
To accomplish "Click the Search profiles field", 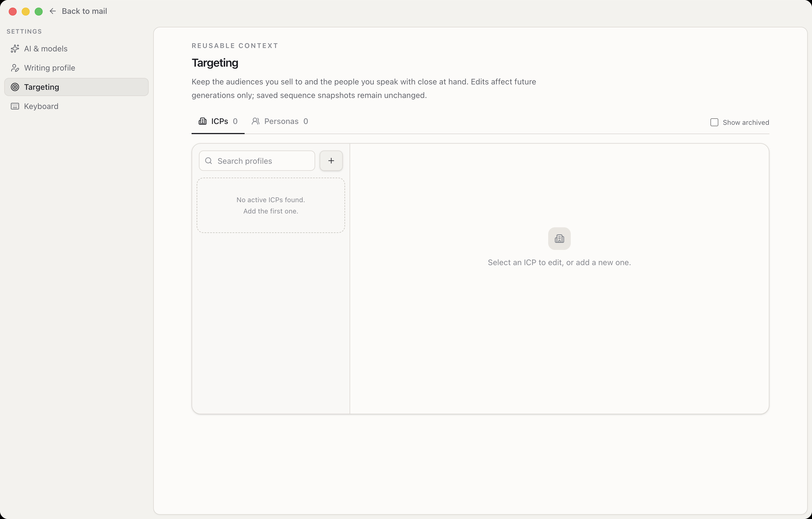I will [x=257, y=161].
